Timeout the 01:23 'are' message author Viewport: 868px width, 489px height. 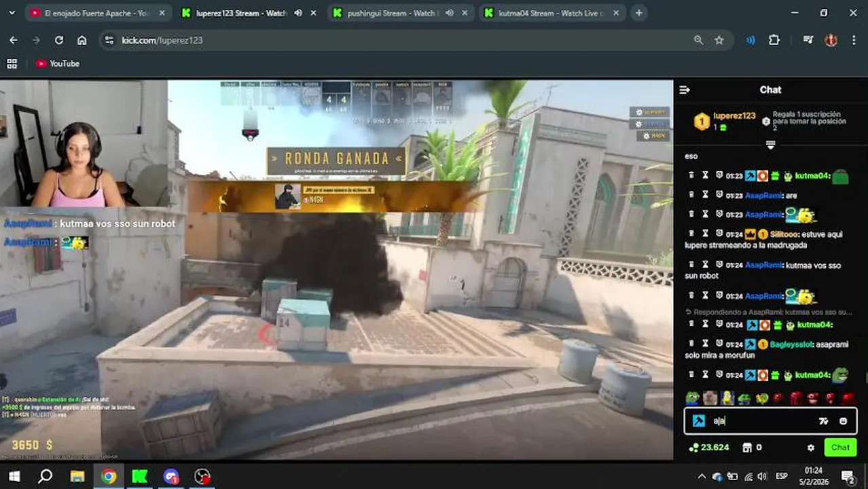coord(705,196)
